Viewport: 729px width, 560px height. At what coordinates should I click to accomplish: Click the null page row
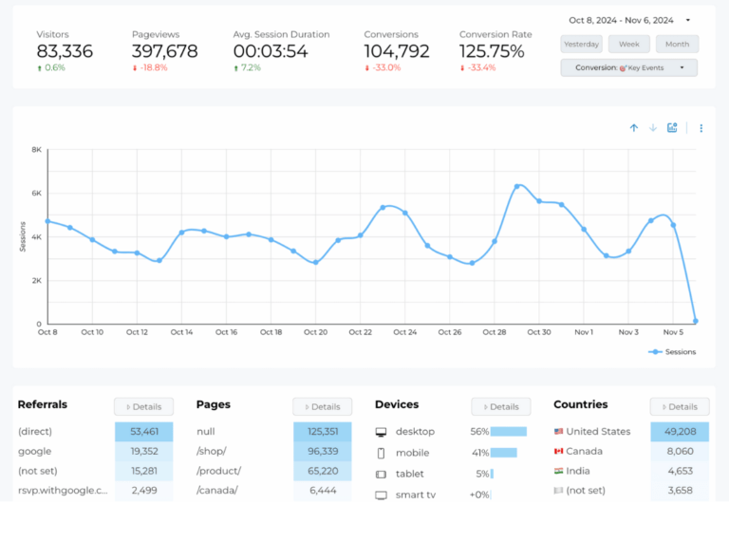pos(273,432)
